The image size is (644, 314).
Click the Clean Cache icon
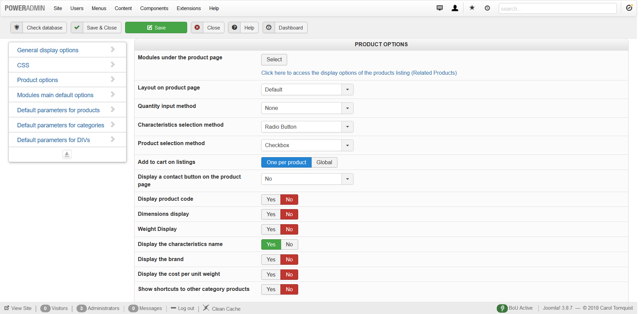click(206, 308)
